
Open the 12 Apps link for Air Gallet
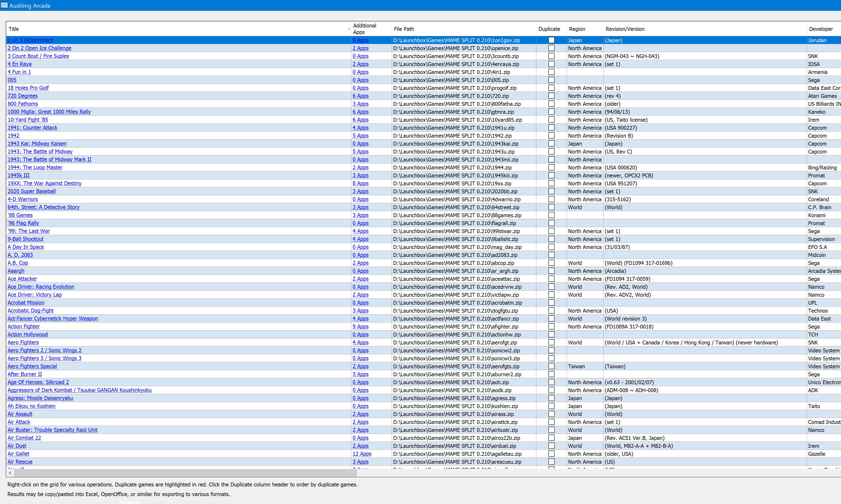tap(362, 454)
